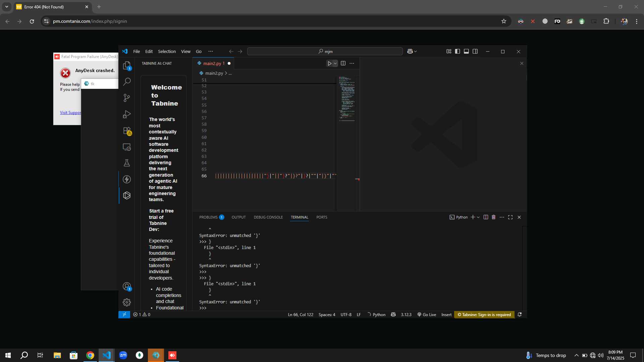Open the File menu
644x362 pixels.
137,51
